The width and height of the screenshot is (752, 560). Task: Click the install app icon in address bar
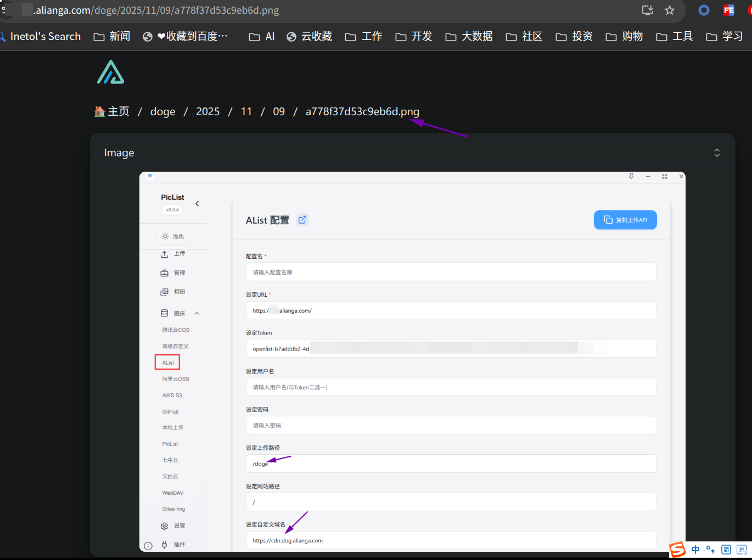click(x=647, y=10)
